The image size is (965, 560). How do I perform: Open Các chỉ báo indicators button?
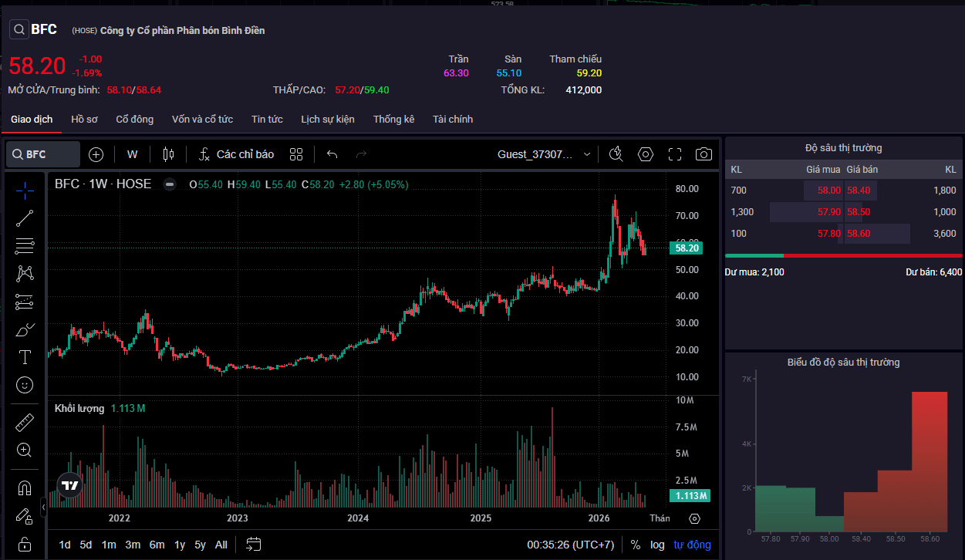coord(236,154)
